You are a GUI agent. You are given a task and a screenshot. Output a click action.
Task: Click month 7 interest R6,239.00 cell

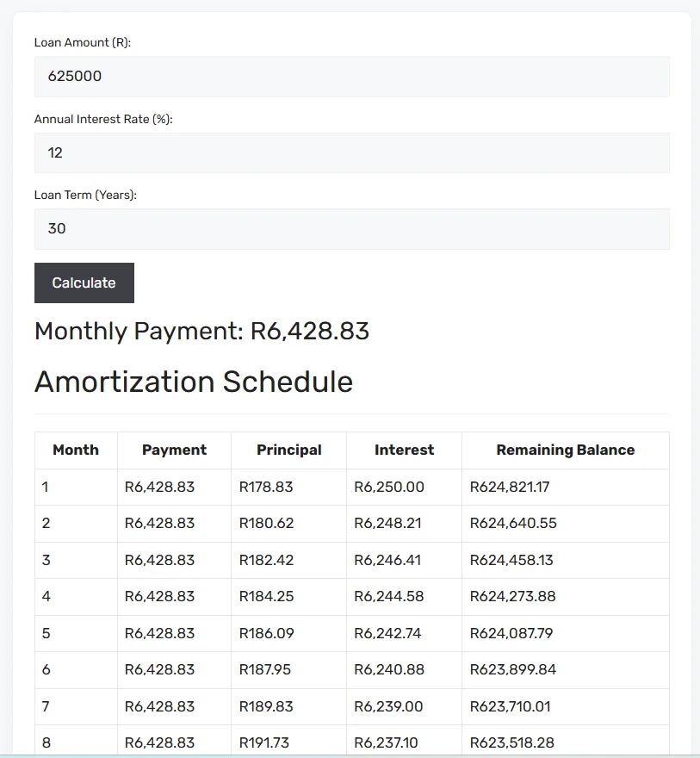[x=405, y=707]
